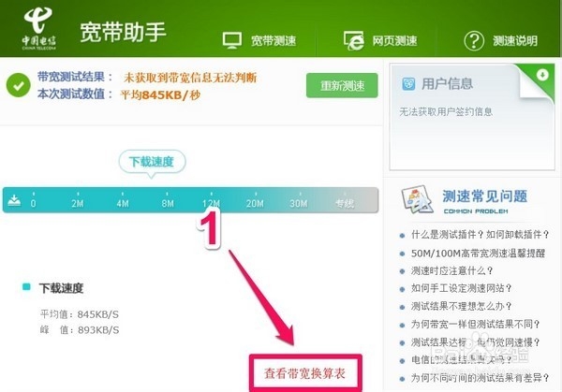Open FAQ 50M/100M高带宽测速温馨提醒
Screen dimensions: 562x392
point(478,254)
